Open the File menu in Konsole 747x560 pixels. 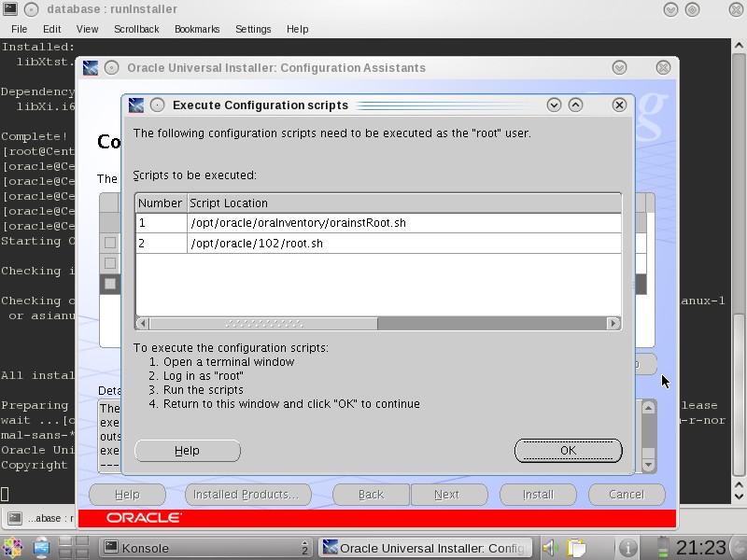coord(19,29)
